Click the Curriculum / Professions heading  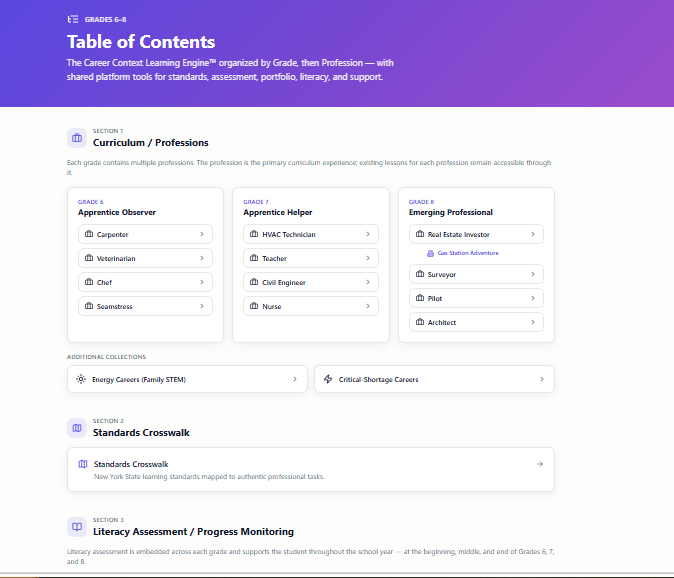coord(151,143)
